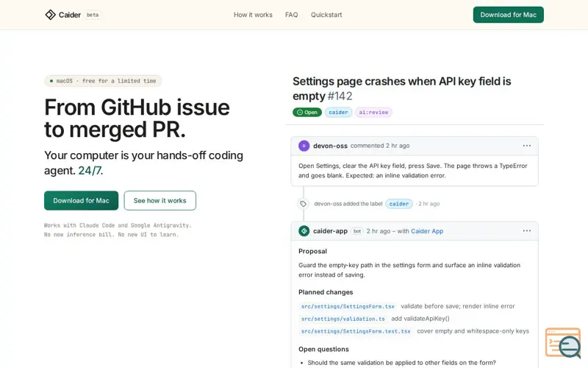Open How it works nav item
Viewport: 588px width, 368px height.
[253, 15]
